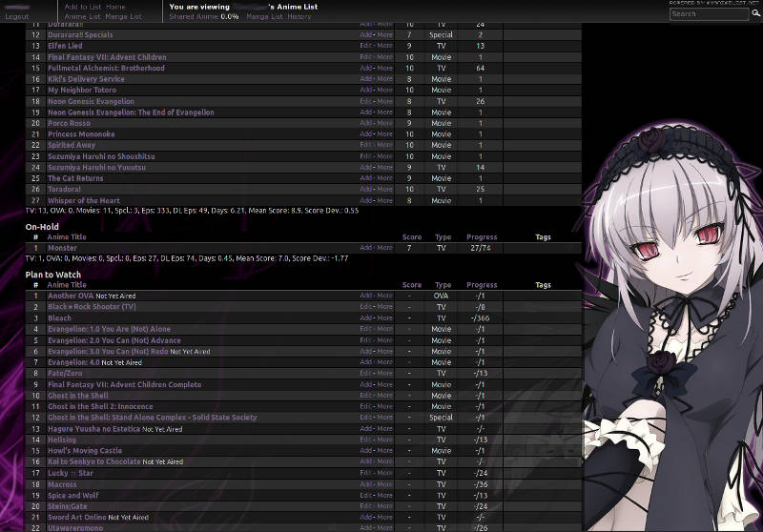This screenshot has height=532, width=763.
Task: Open Evangelion: 2.0 You Can (Not) Advance
Action: click(114, 340)
